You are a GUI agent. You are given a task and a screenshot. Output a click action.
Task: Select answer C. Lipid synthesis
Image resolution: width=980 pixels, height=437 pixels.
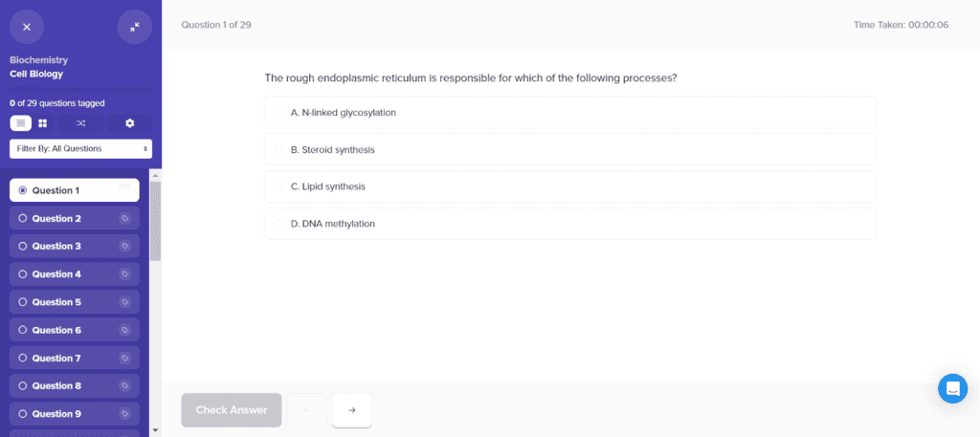(570, 186)
